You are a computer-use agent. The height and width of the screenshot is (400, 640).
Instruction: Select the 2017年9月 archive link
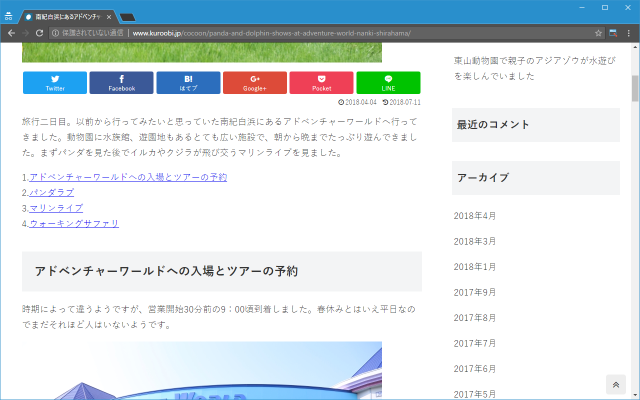pyautogui.click(x=475, y=292)
